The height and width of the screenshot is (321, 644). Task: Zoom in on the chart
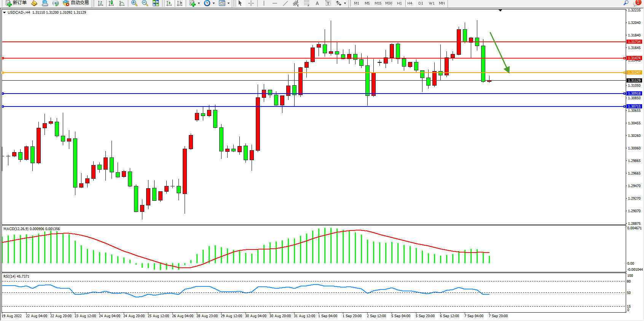point(134,3)
